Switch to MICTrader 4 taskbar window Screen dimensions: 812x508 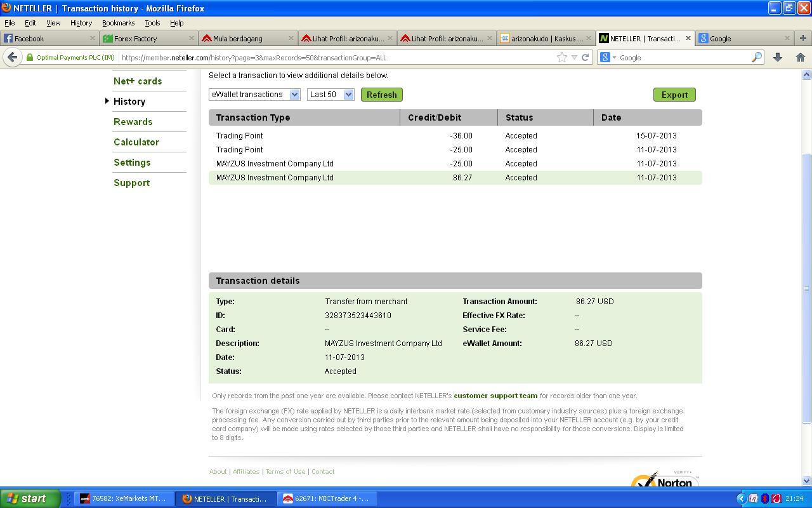327,498
